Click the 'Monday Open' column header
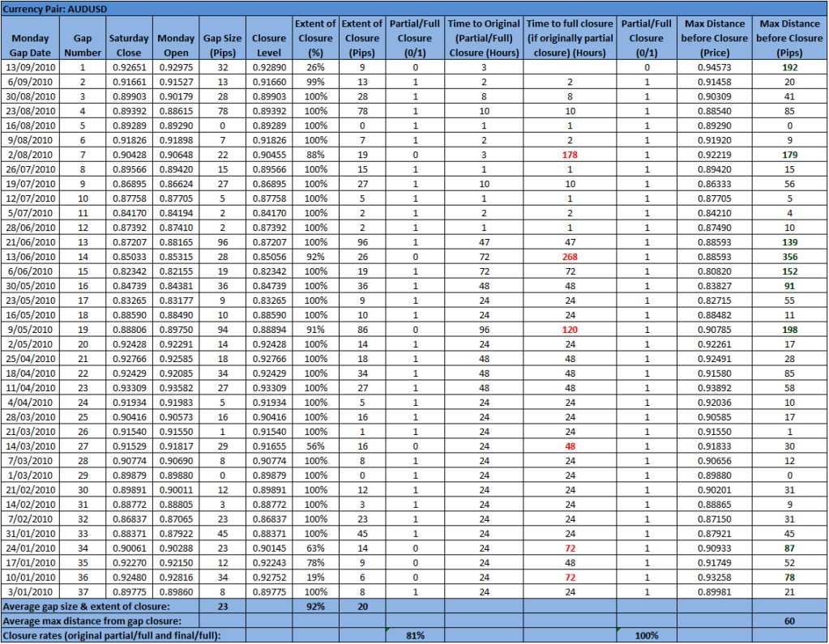829x644 pixels. tap(176, 38)
